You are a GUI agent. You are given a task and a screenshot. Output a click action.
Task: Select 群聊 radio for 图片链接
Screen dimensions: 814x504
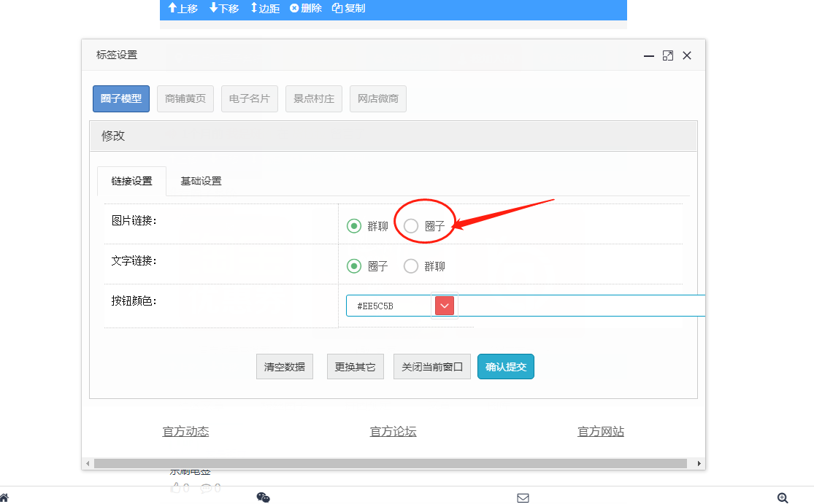point(354,226)
